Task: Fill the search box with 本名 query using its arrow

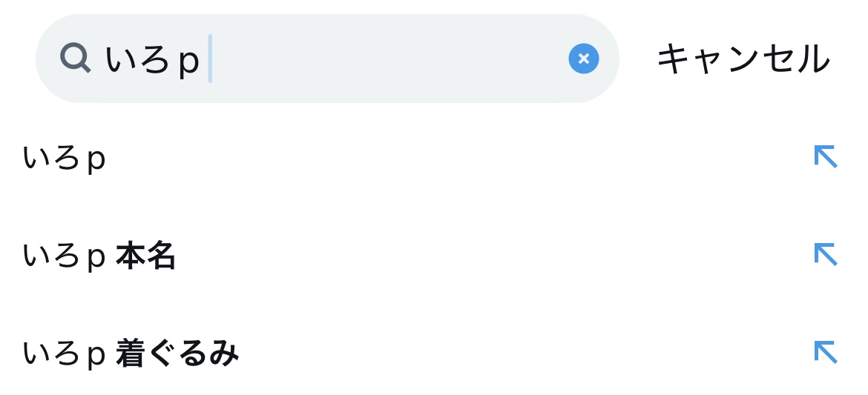Action: point(825,255)
